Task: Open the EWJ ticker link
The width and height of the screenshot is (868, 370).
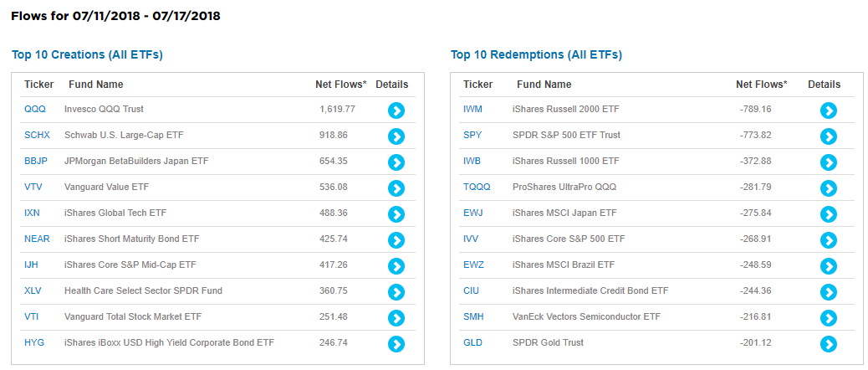Action: pos(472,213)
